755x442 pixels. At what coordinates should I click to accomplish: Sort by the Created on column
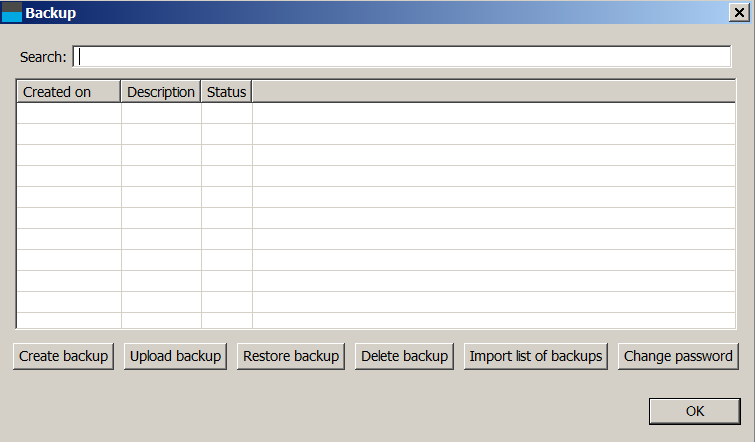pyautogui.click(x=68, y=91)
